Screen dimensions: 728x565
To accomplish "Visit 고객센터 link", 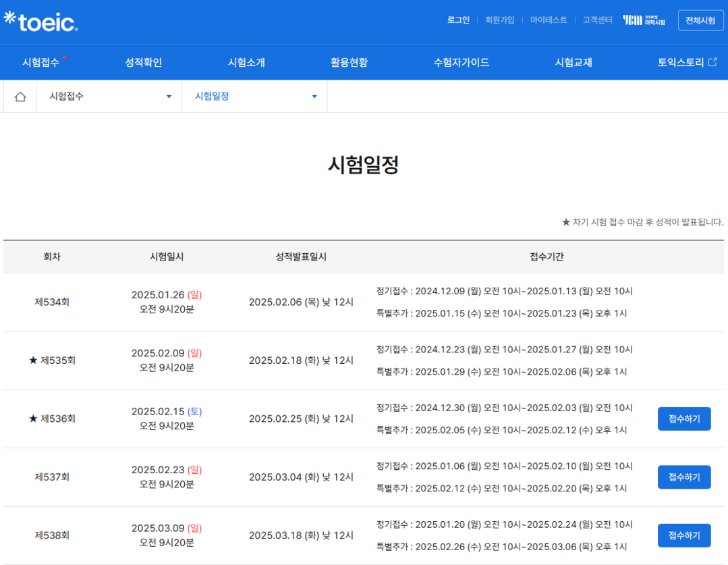I will (x=597, y=20).
